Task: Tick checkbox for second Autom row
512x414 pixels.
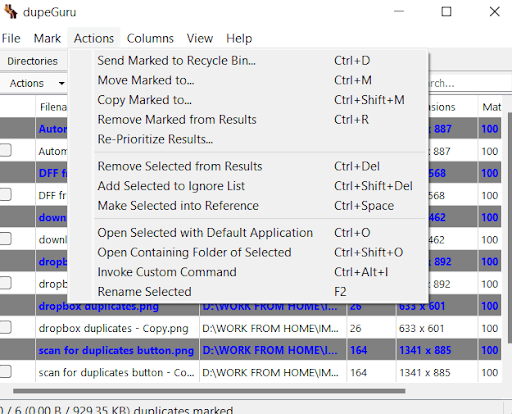Action: pyautogui.click(x=5, y=150)
